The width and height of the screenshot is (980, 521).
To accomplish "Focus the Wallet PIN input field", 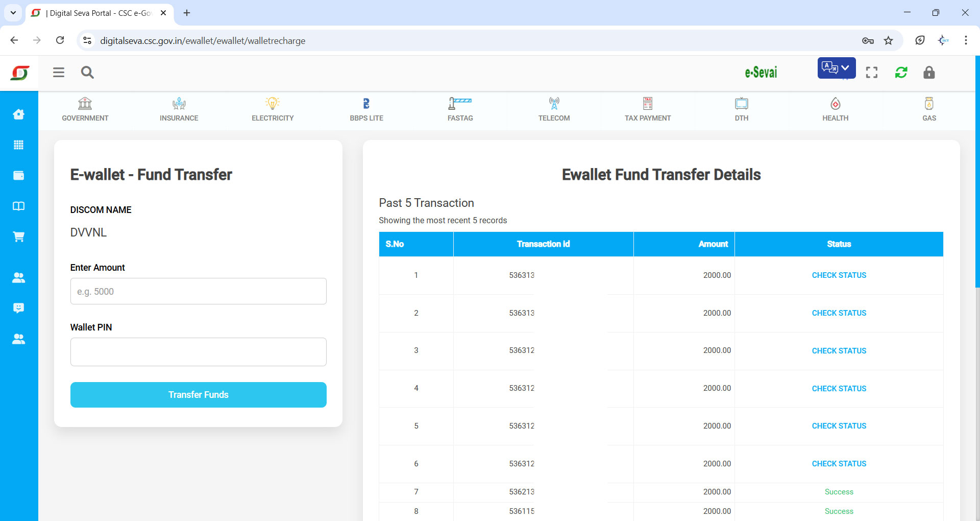I will click(x=198, y=352).
